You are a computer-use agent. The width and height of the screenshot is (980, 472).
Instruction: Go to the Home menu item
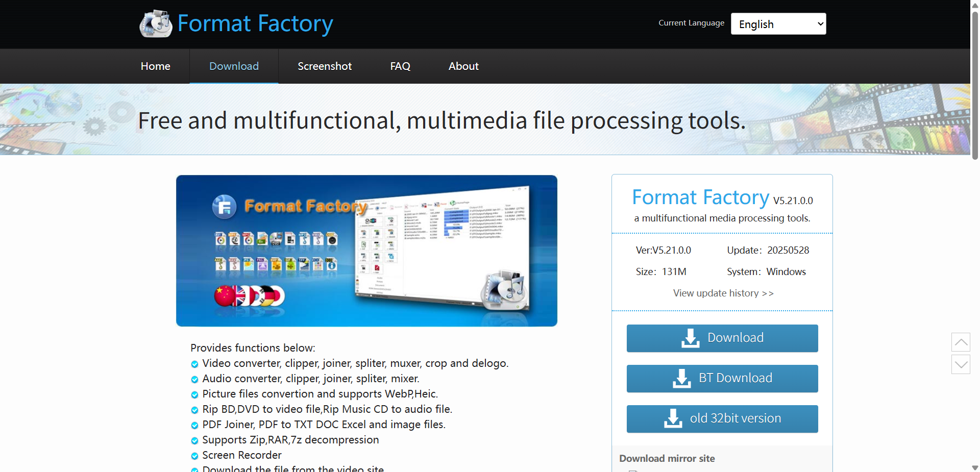156,66
